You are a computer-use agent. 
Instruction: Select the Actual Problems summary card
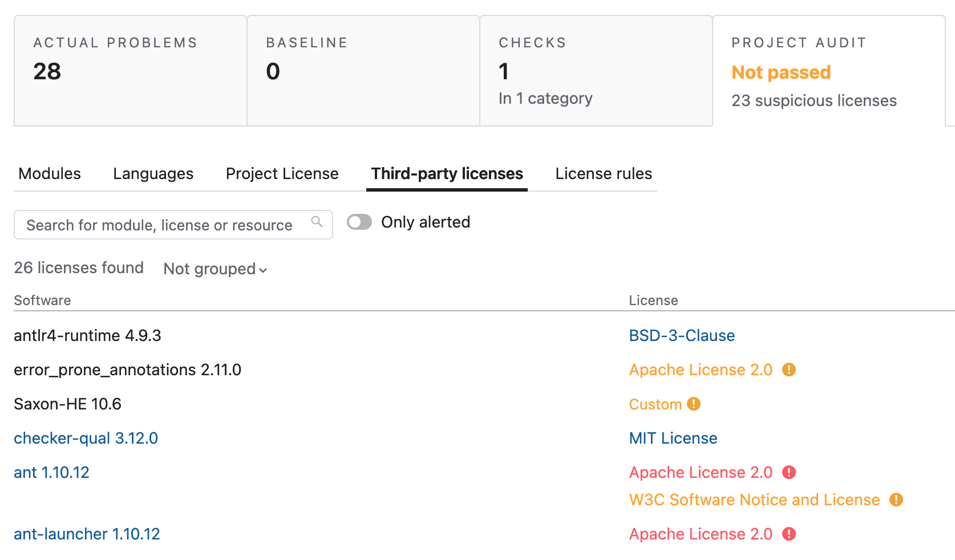click(x=131, y=71)
